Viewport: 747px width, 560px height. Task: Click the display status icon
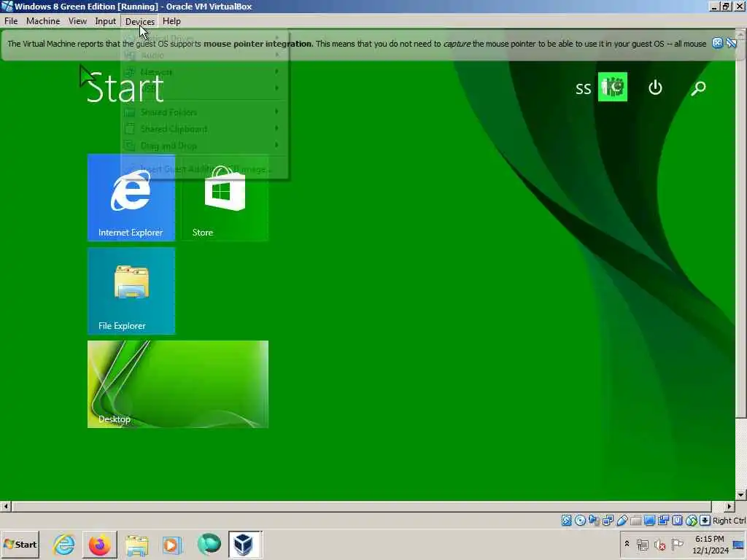pyautogui.click(x=649, y=521)
